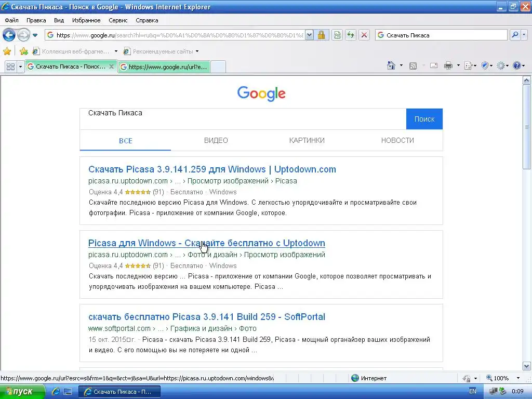This screenshot has height=399, width=532.
Task: Open the Print dropdown arrow
Action: point(458,65)
